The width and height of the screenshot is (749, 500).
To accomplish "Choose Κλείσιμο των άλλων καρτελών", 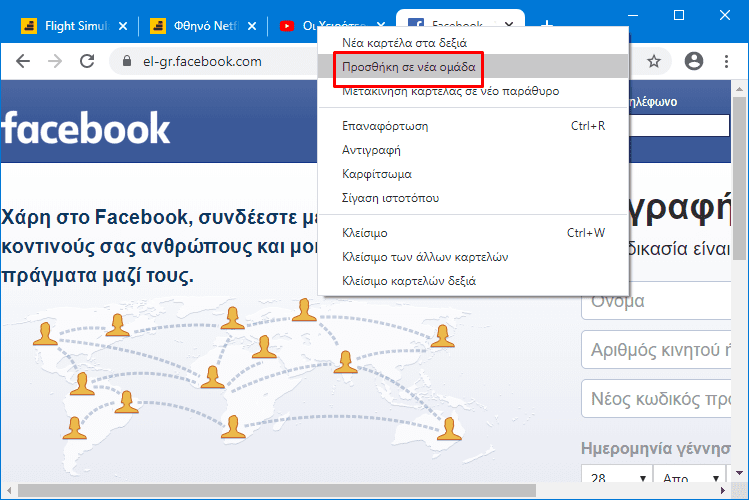I will (x=473, y=257).
